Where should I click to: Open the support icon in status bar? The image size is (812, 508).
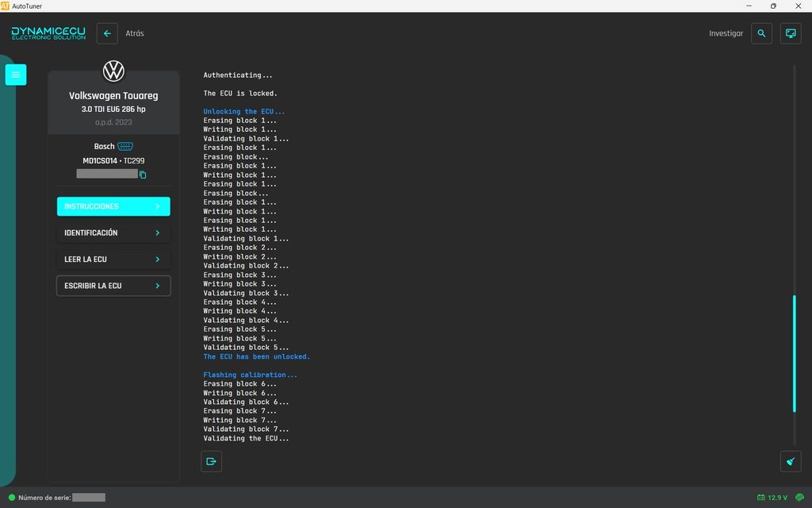[799, 497]
